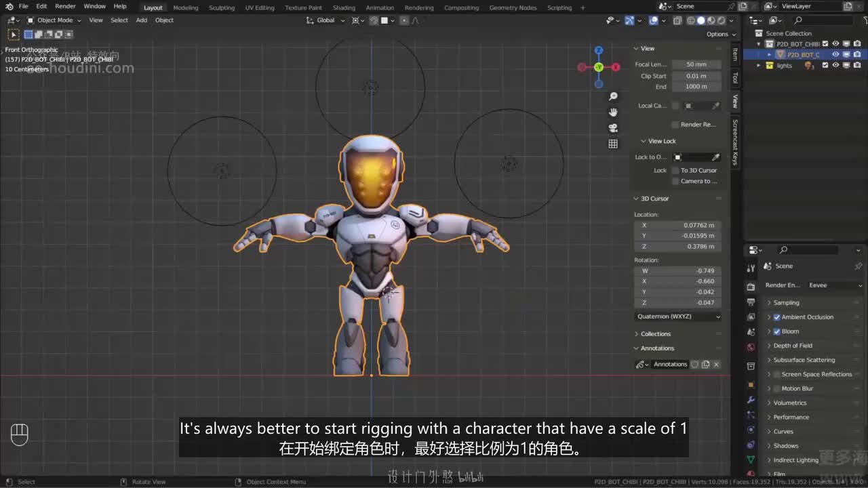868x488 pixels.
Task: Switch to the Shading workspace tab
Action: [x=344, y=7]
